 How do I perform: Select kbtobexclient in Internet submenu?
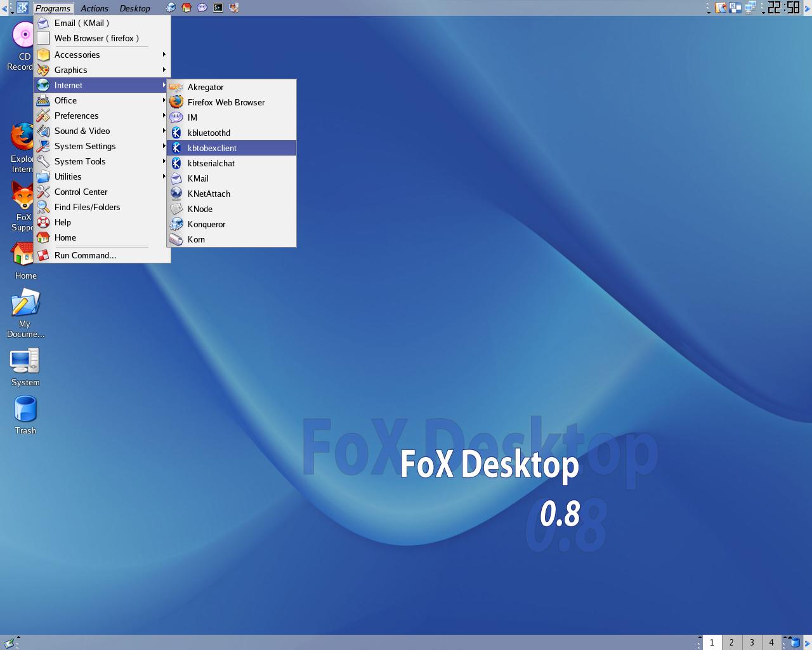[x=232, y=148]
